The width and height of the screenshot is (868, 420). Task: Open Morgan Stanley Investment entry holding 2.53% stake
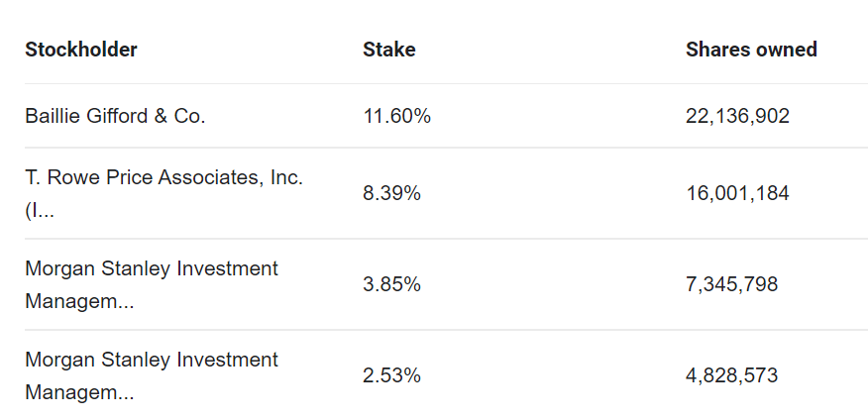pos(152,360)
